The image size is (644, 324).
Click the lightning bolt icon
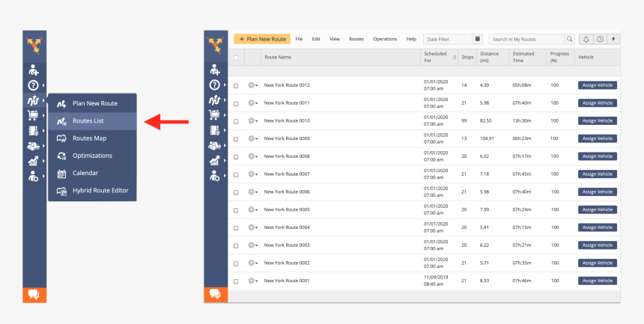pos(613,39)
